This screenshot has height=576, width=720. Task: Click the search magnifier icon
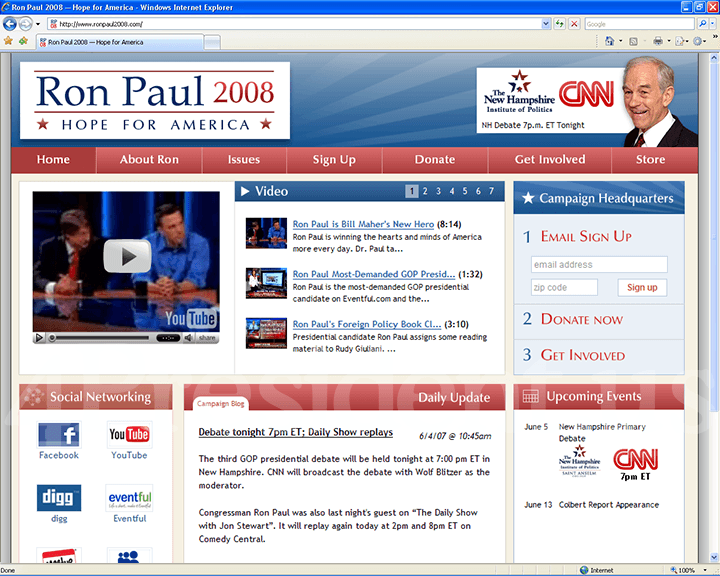702,24
